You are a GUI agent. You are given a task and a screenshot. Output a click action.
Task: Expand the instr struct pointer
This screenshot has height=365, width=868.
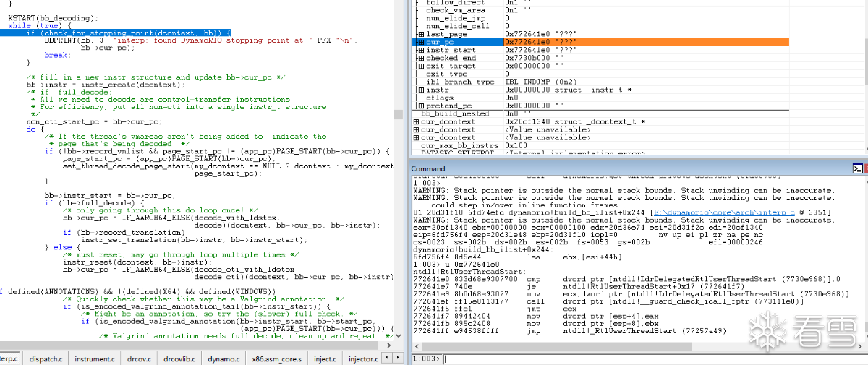pyautogui.click(x=421, y=90)
